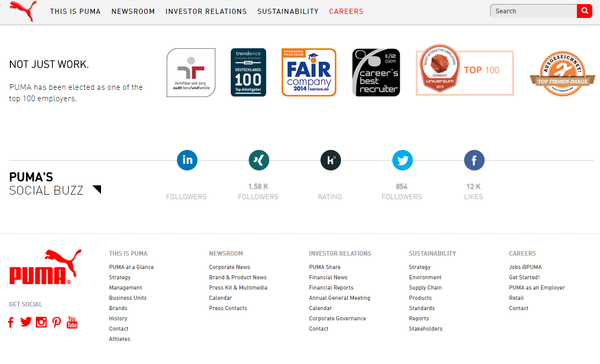Focus the Search input field
Image resolution: width=600 pixels, height=364 pixels.
point(533,11)
